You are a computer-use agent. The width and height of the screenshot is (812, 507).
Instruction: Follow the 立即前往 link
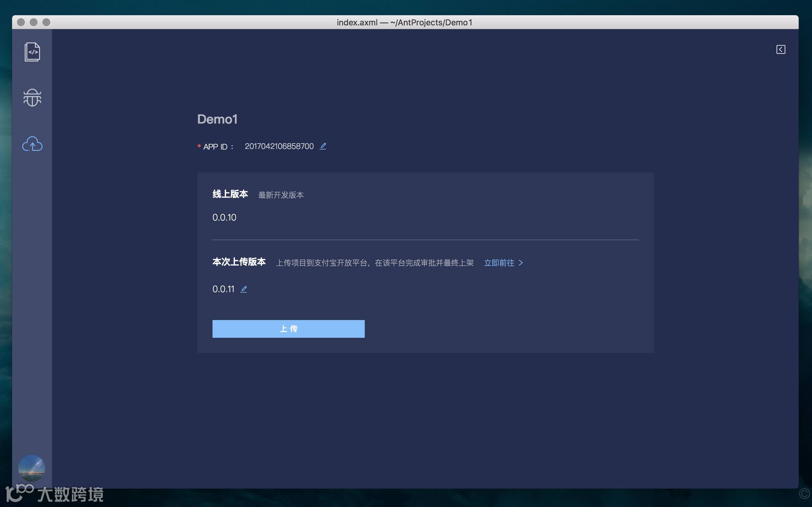tap(499, 263)
